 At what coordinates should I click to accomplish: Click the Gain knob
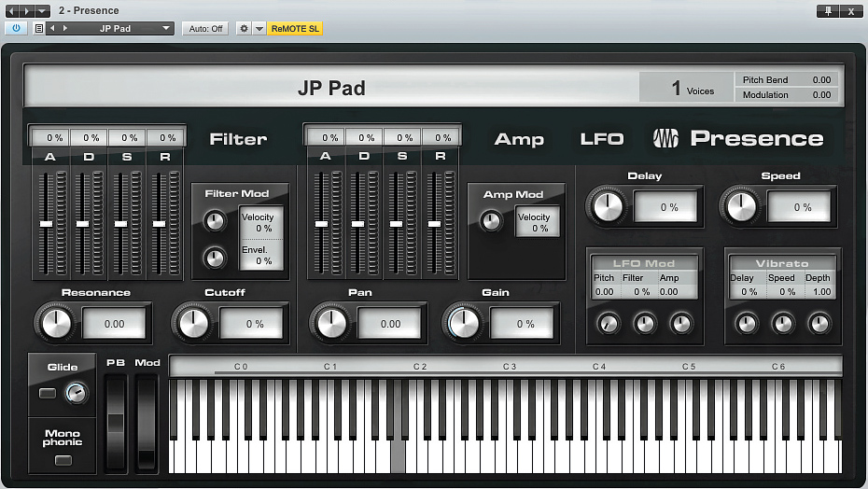point(464,324)
